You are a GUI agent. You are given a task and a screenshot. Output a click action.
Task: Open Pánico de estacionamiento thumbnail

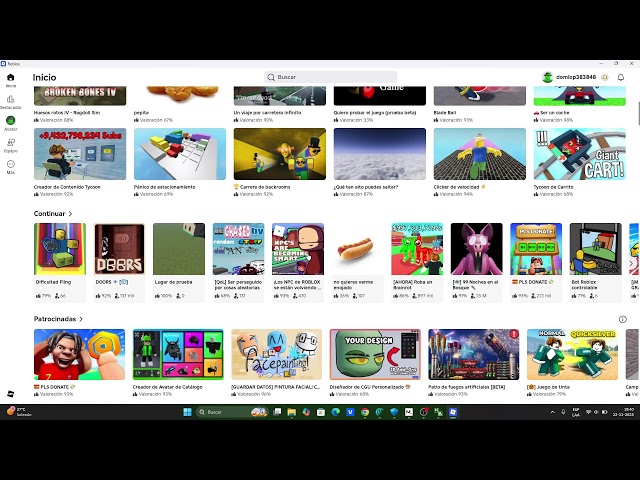point(180,154)
